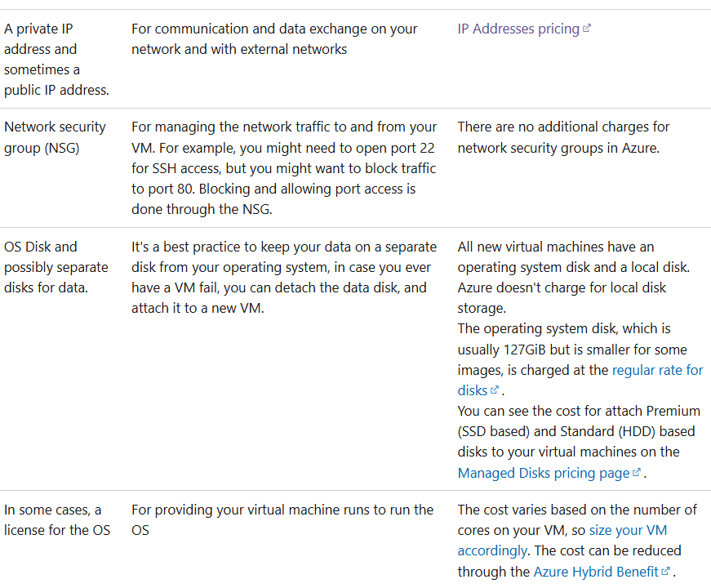Click text about Premium SSD and Standard HDD
This screenshot has height=588, width=711.
579,442
